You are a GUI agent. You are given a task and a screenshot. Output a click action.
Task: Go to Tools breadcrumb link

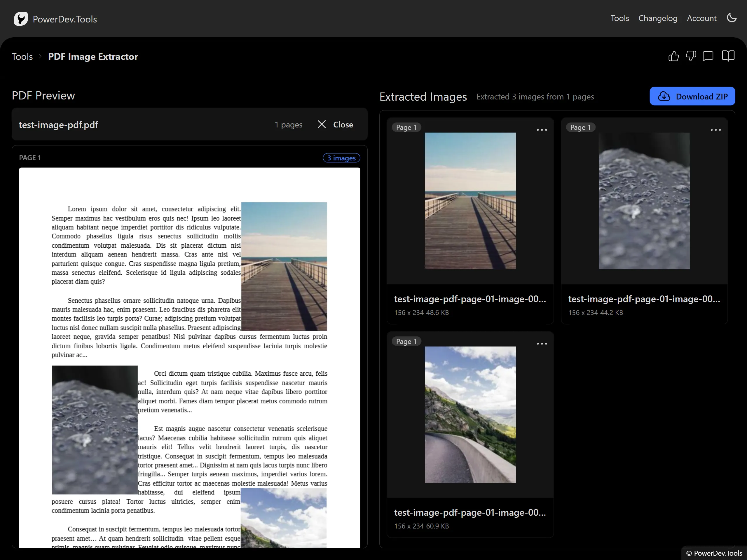(x=22, y=56)
